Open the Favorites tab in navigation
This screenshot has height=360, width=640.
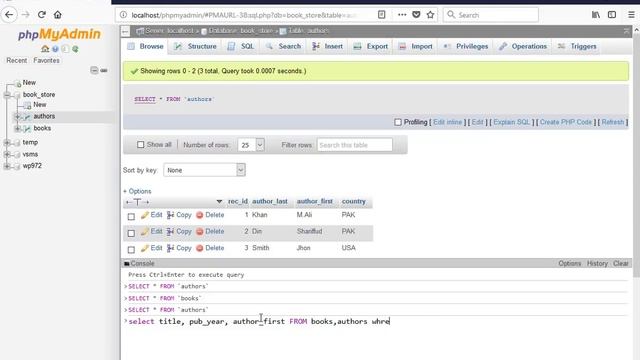pyautogui.click(x=46, y=60)
